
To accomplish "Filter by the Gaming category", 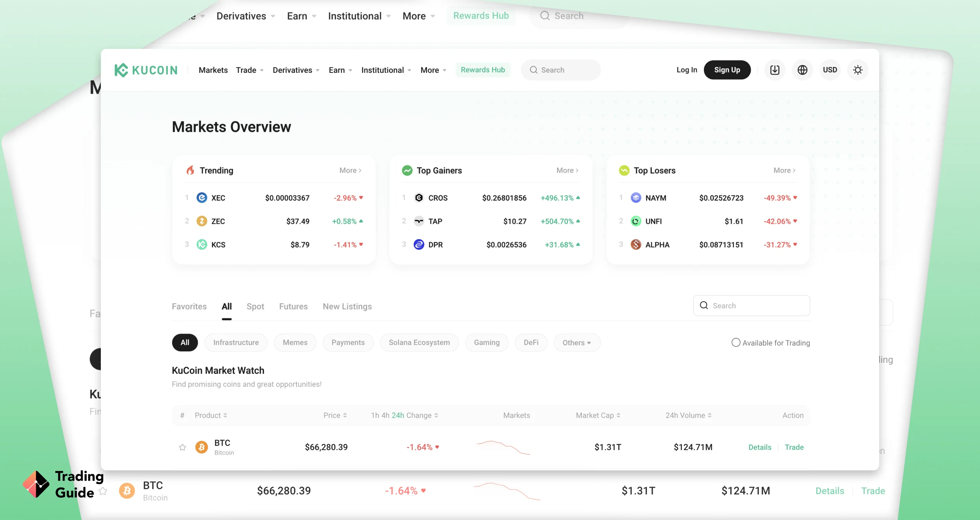I will tap(486, 343).
